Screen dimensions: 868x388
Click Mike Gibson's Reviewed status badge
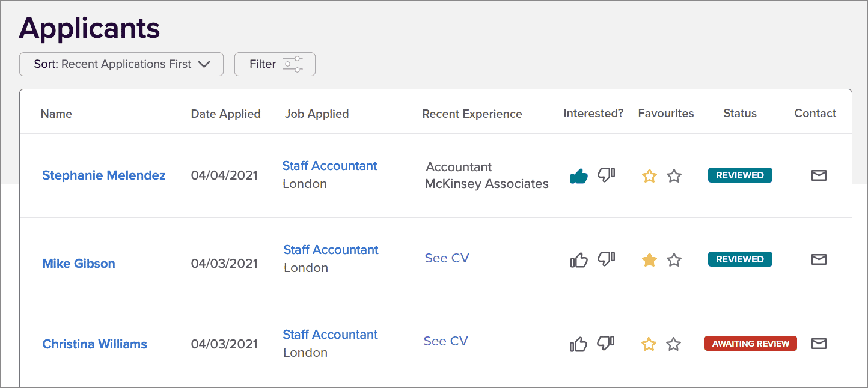point(740,259)
